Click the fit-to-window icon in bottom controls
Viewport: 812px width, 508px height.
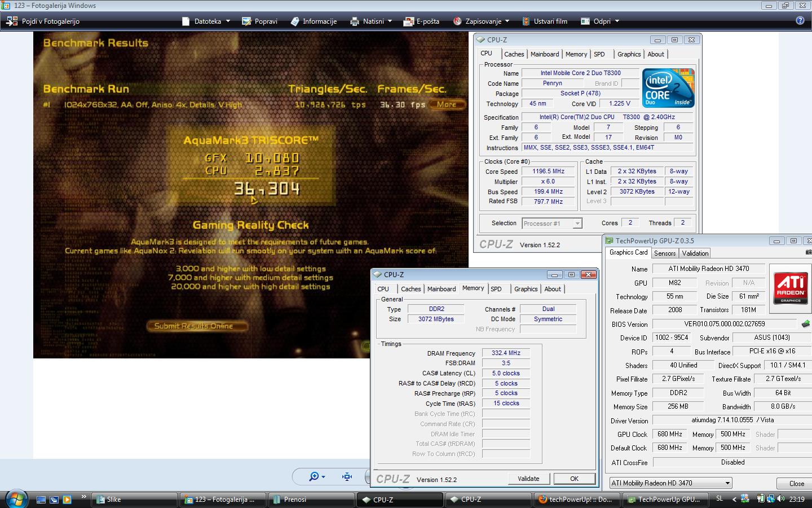pyautogui.click(x=347, y=477)
